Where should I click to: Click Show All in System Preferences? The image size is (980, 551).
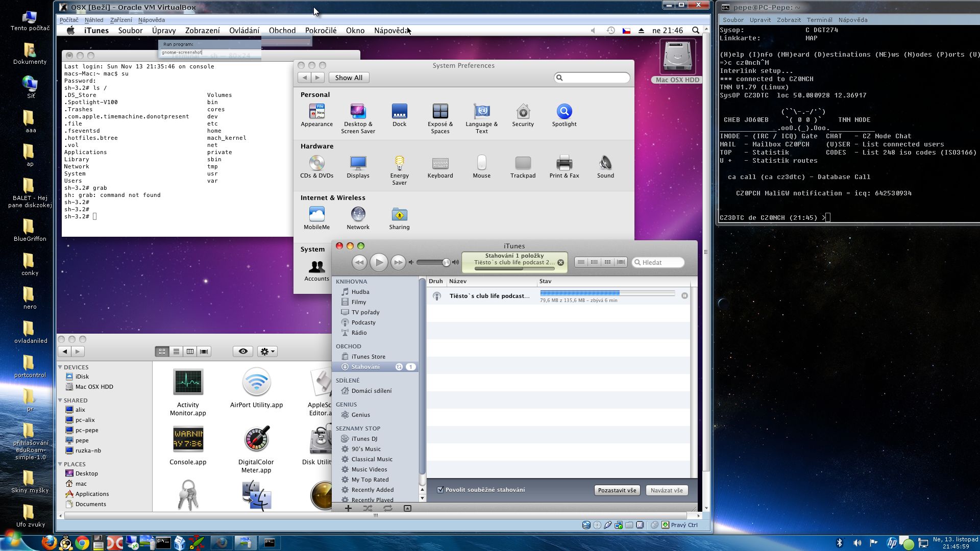pyautogui.click(x=349, y=78)
